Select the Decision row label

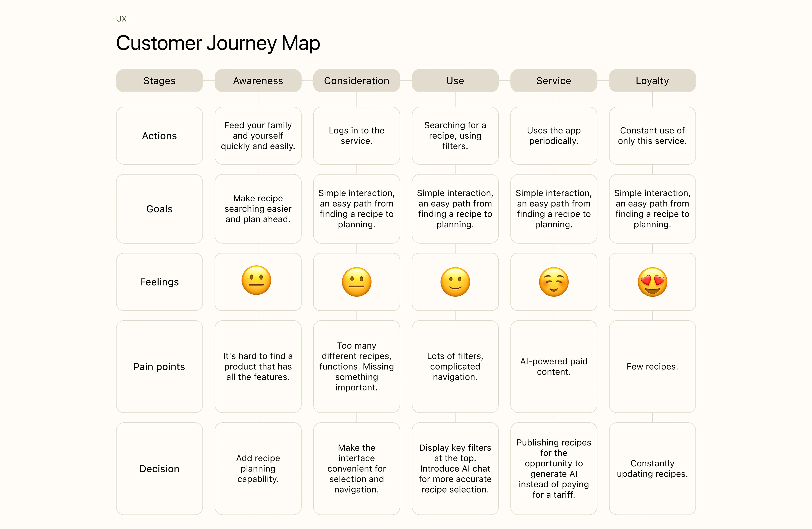pyautogui.click(x=159, y=469)
